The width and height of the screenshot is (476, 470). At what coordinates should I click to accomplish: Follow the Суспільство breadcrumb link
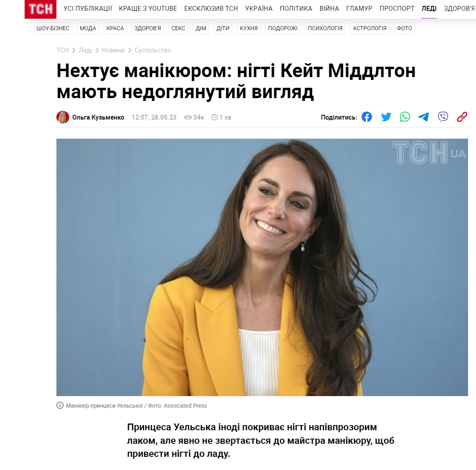pos(153,50)
